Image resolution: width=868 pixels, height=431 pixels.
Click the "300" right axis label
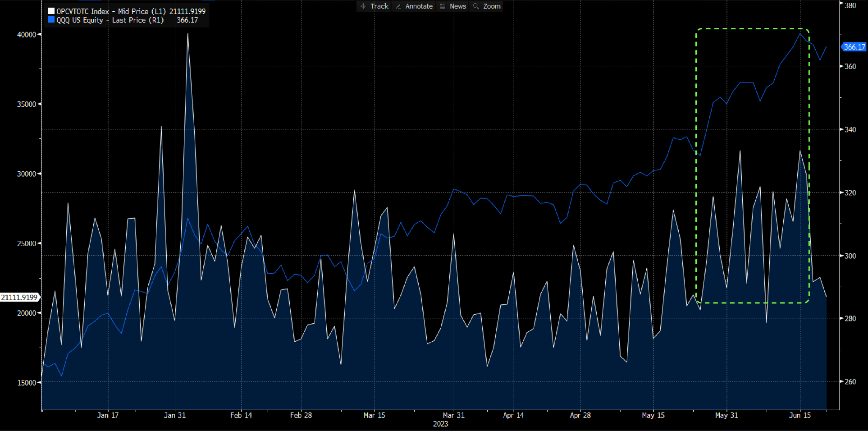(850, 256)
